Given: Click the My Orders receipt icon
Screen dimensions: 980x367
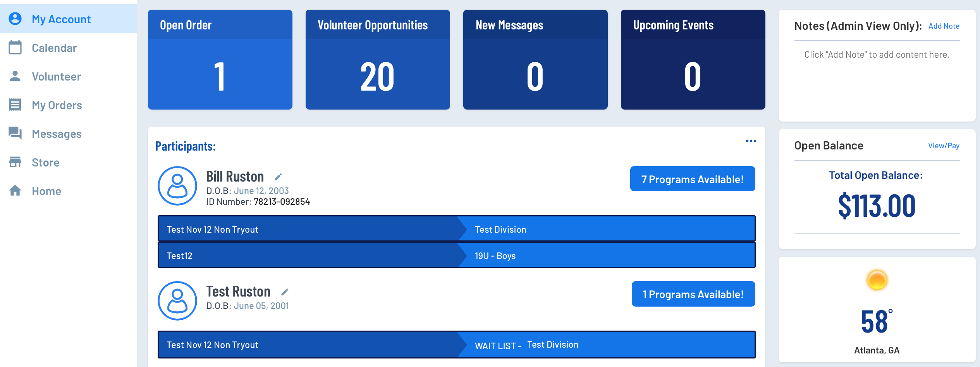Looking at the screenshot, I should coord(15,105).
